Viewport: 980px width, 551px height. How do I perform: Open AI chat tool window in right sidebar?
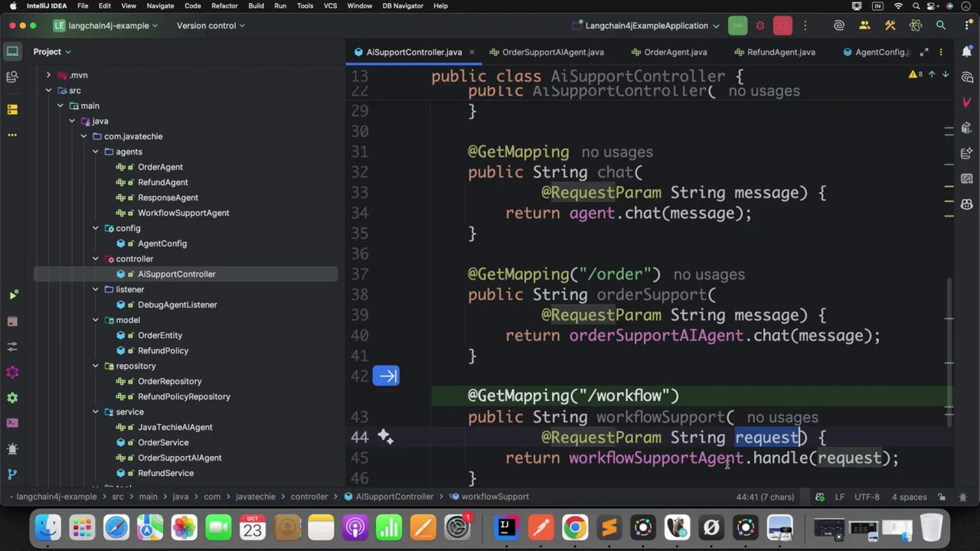pyautogui.click(x=967, y=77)
